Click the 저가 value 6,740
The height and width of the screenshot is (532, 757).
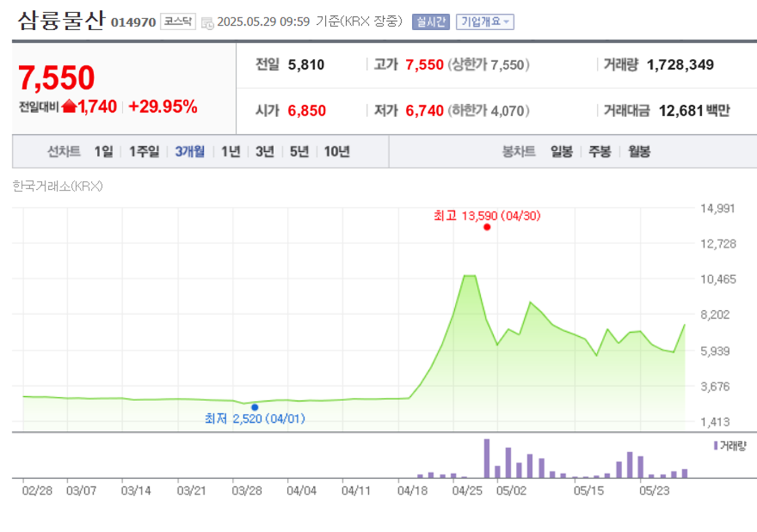[424, 111]
